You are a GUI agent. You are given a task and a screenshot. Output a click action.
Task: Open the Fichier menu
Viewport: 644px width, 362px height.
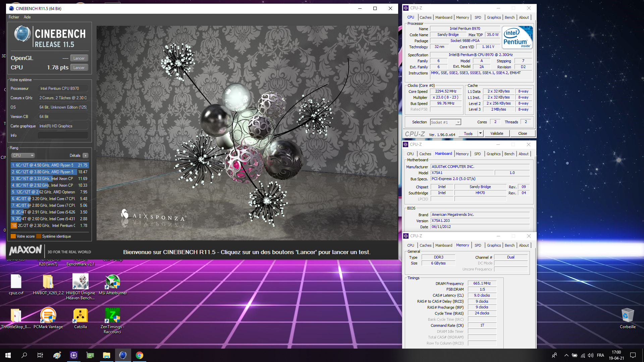14,17
